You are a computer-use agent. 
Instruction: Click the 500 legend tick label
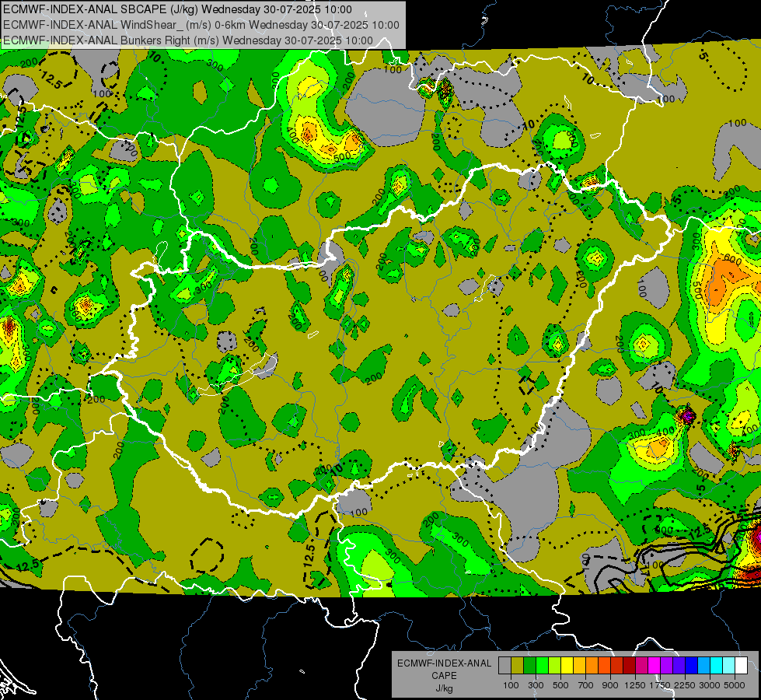[560, 685]
